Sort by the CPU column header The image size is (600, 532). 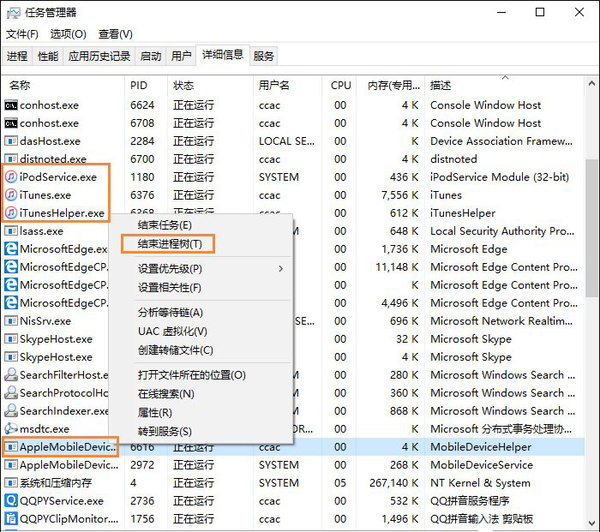(x=341, y=85)
